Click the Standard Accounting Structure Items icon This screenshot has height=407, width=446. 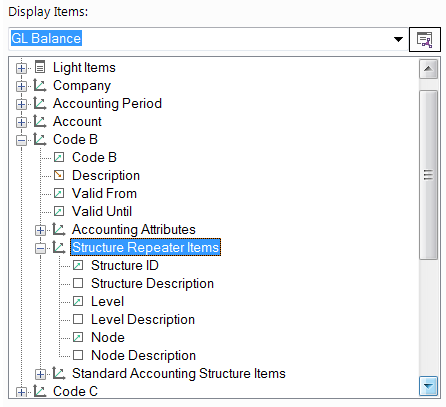coord(59,373)
